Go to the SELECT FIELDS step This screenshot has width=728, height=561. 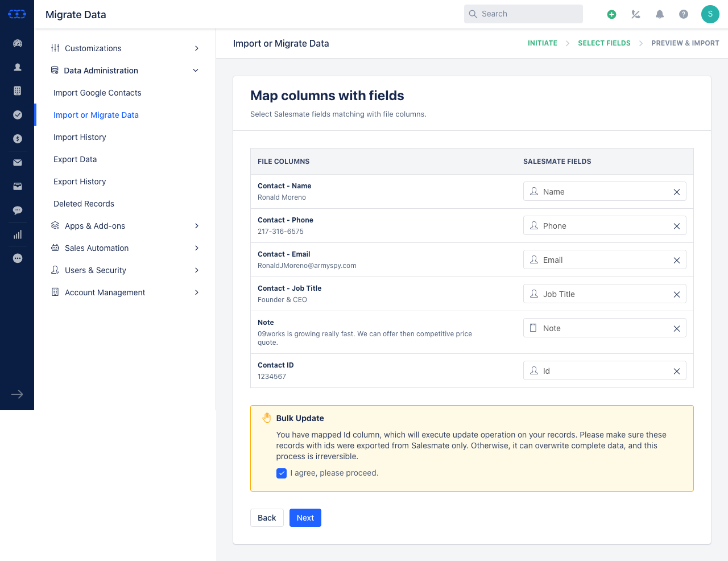click(x=604, y=43)
